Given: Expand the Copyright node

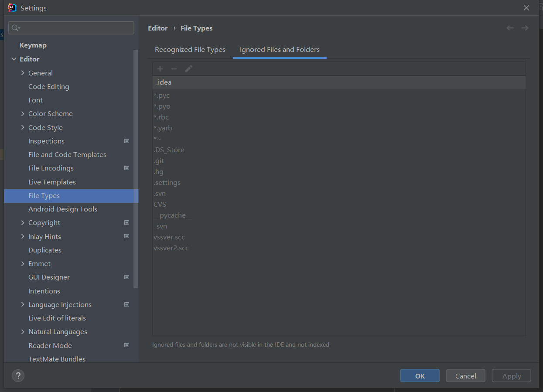Looking at the screenshot, I should point(23,222).
